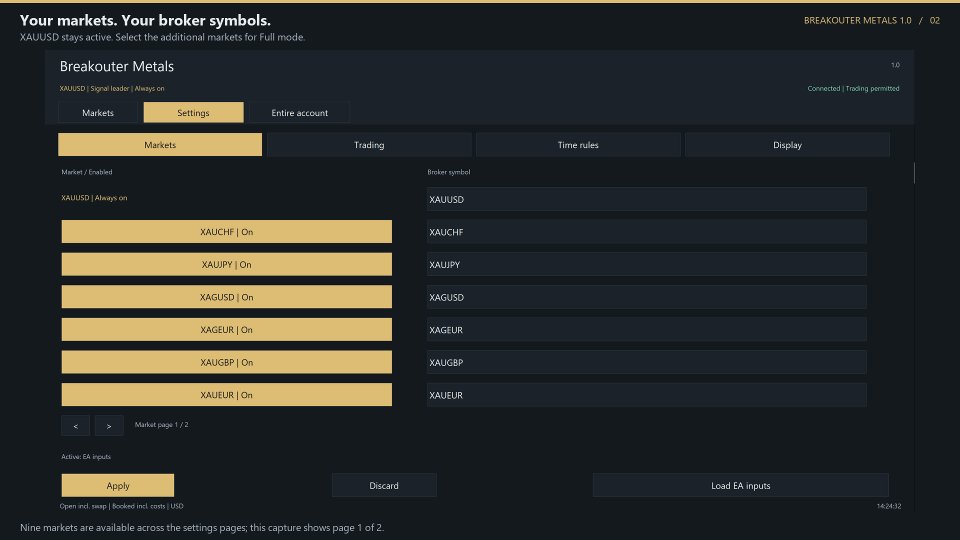
Task: Click the 14:24:32 clock text
Action: [888, 506]
